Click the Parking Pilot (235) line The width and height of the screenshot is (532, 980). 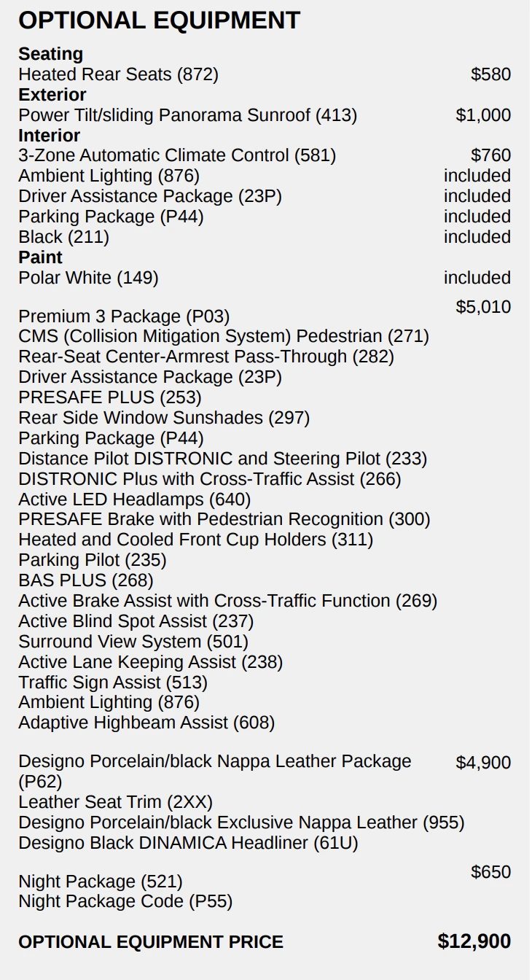(93, 560)
